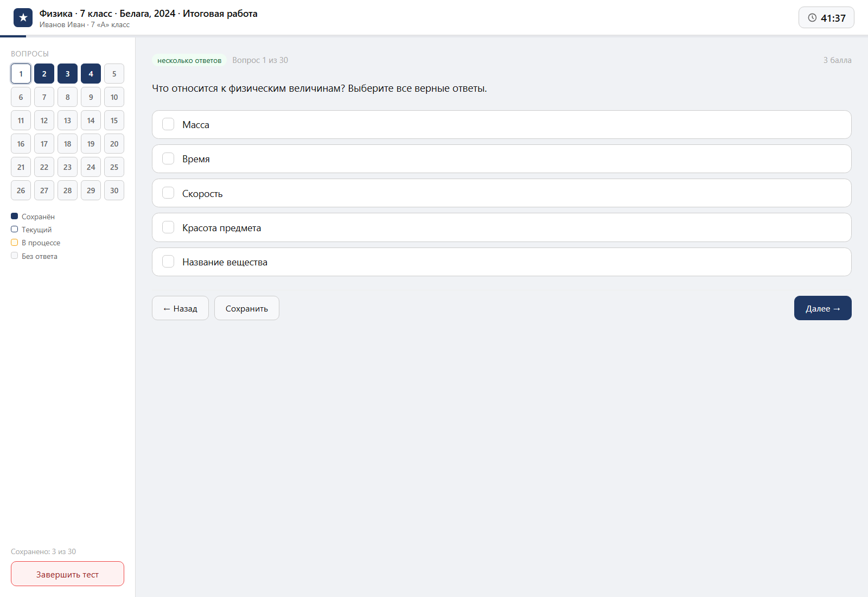
Task: Go back with the Назад button
Action: 180,308
